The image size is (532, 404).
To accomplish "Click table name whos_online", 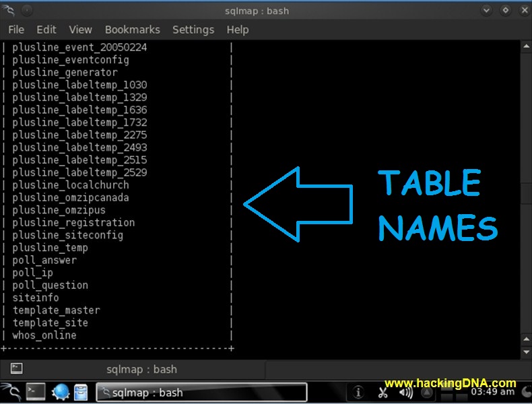I will [x=44, y=336].
